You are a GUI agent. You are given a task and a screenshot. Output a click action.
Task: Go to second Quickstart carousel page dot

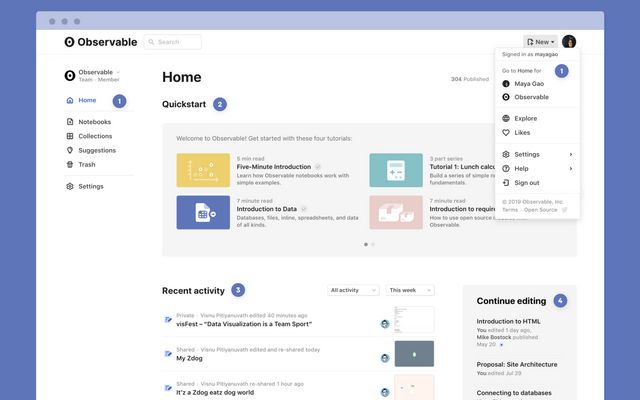tap(373, 244)
